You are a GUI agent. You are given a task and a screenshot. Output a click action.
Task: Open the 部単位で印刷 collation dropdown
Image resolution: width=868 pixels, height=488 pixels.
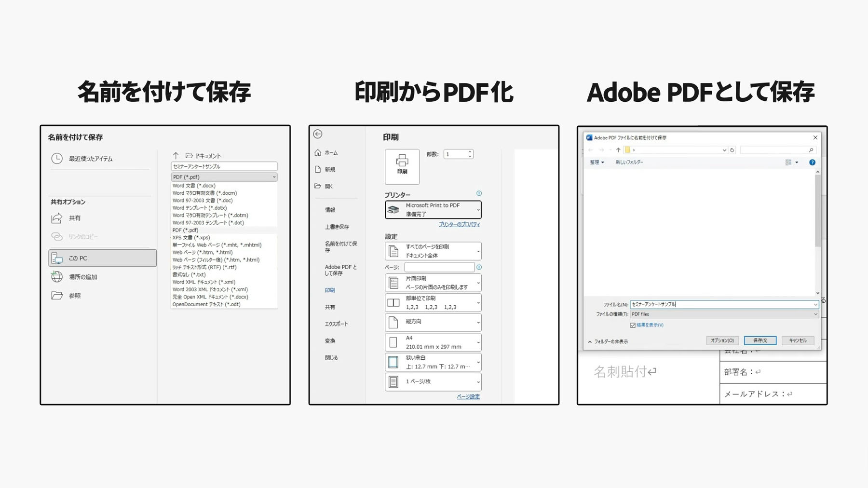pyautogui.click(x=433, y=303)
